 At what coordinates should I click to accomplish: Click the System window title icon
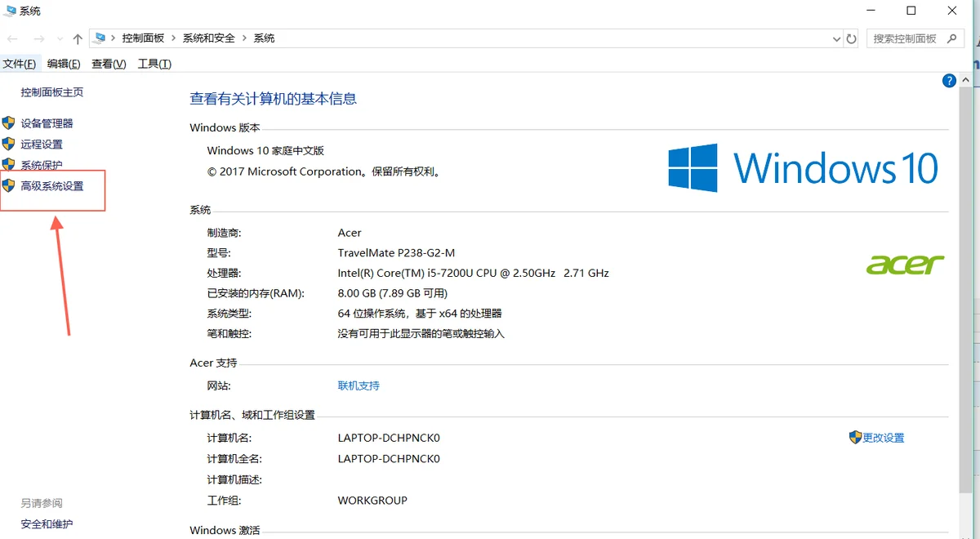[9, 11]
